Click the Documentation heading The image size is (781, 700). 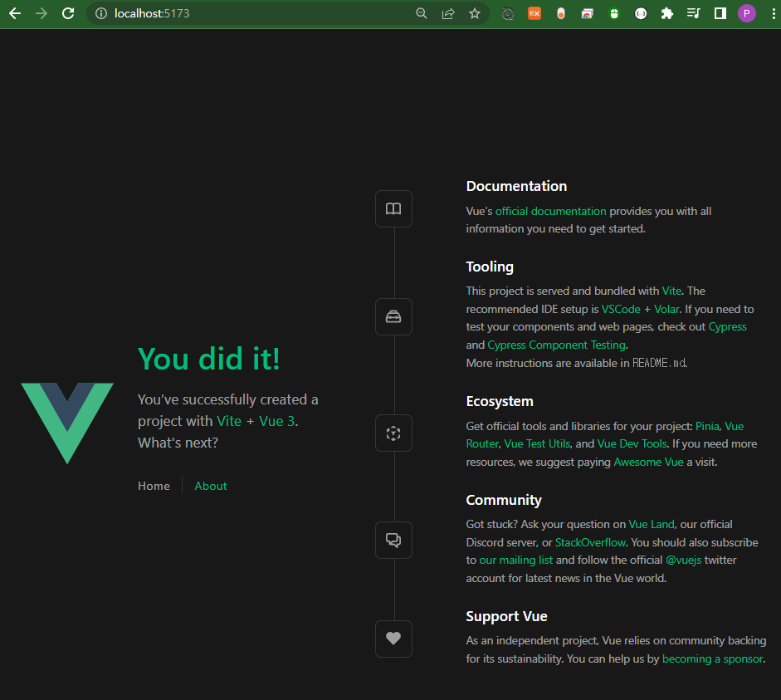[x=516, y=186]
